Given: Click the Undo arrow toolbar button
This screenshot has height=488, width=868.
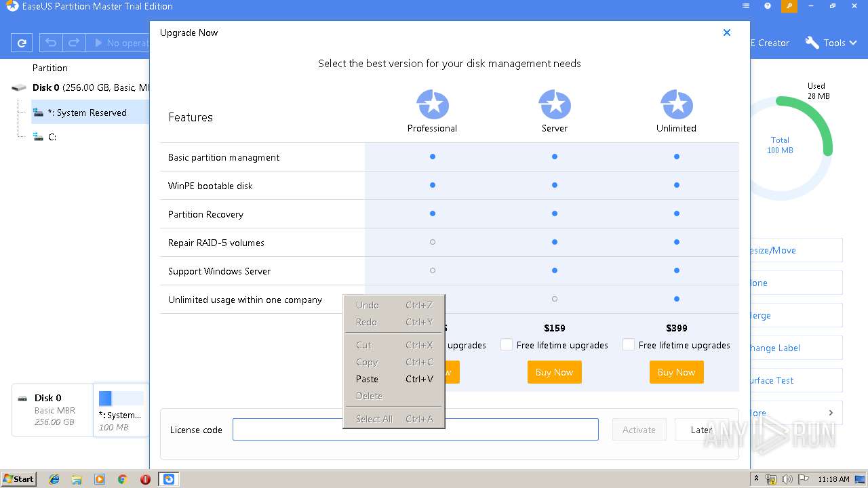Looking at the screenshot, I should (50, 43).
